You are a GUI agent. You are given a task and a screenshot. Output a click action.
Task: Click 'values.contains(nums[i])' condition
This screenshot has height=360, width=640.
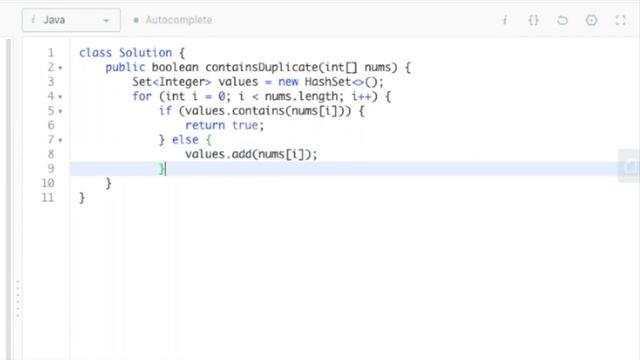tap(264, 111)
